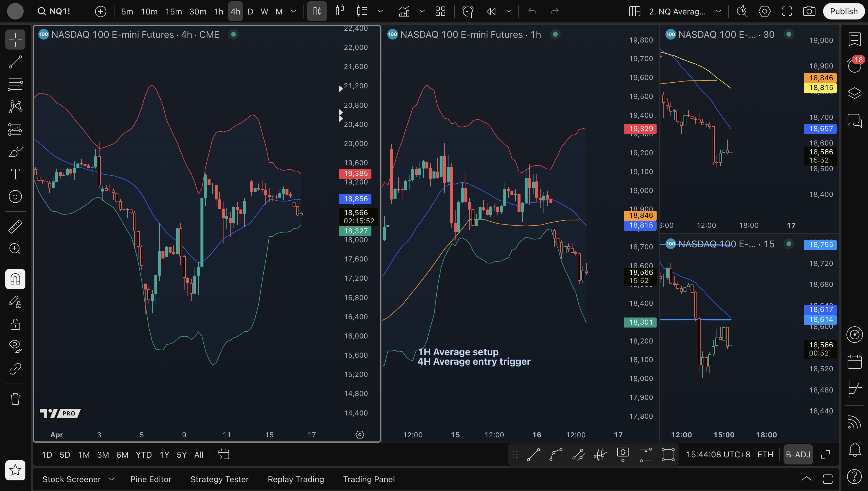This screenshot has width=868, height=491.
Task: Take a chart snapshot with camera icon
Action: pyautogui.click(x=809, y=12)
